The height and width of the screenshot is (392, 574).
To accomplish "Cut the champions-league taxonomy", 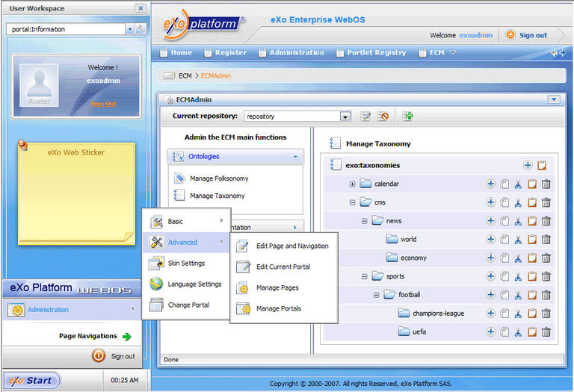I will (518, 314).
